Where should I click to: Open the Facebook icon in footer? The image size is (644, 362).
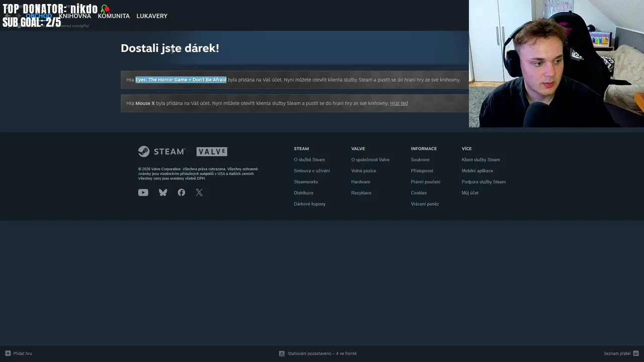(x=182, y=193)
